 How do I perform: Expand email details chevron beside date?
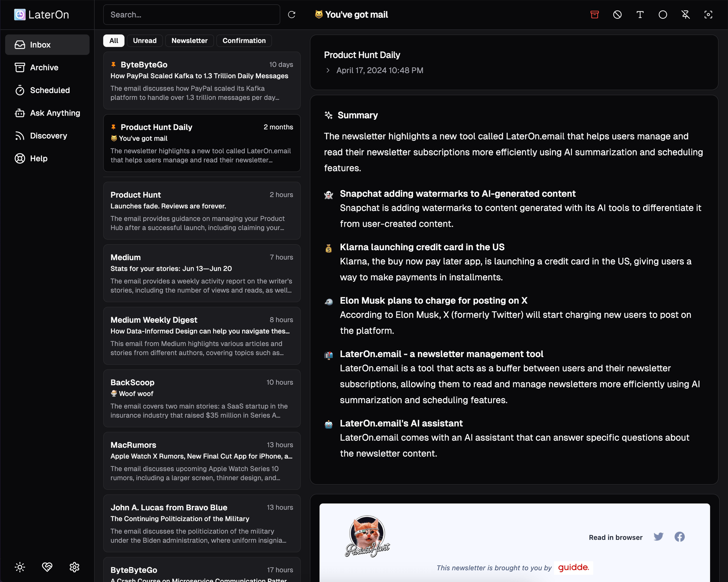[x=328, y=71]
